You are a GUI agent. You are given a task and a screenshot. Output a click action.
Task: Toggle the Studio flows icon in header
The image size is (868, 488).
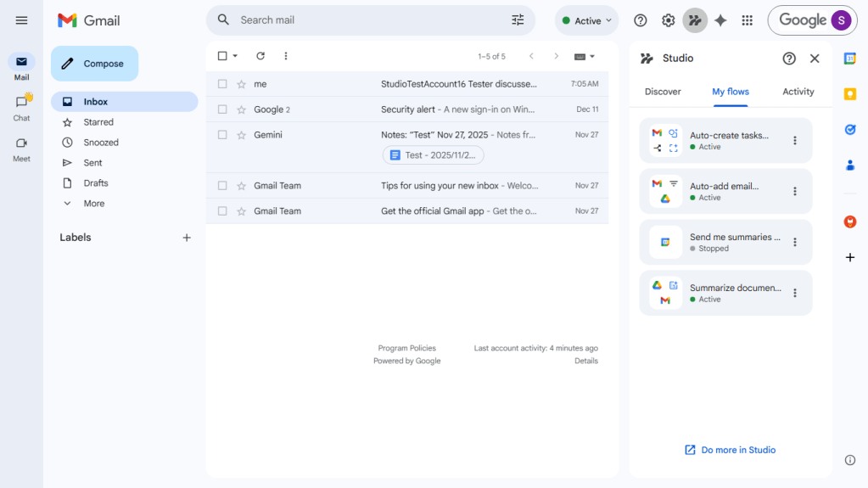[695, 20]
